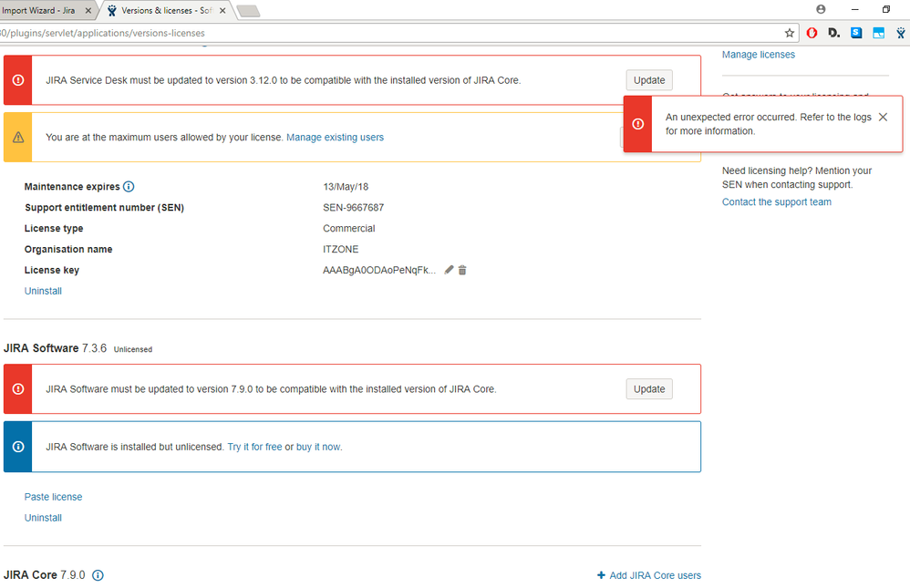Image resolution: width=910 pixels, height=588 pixels.
Task: Open Manage existing users link
Action: click(x=335, y=138)
